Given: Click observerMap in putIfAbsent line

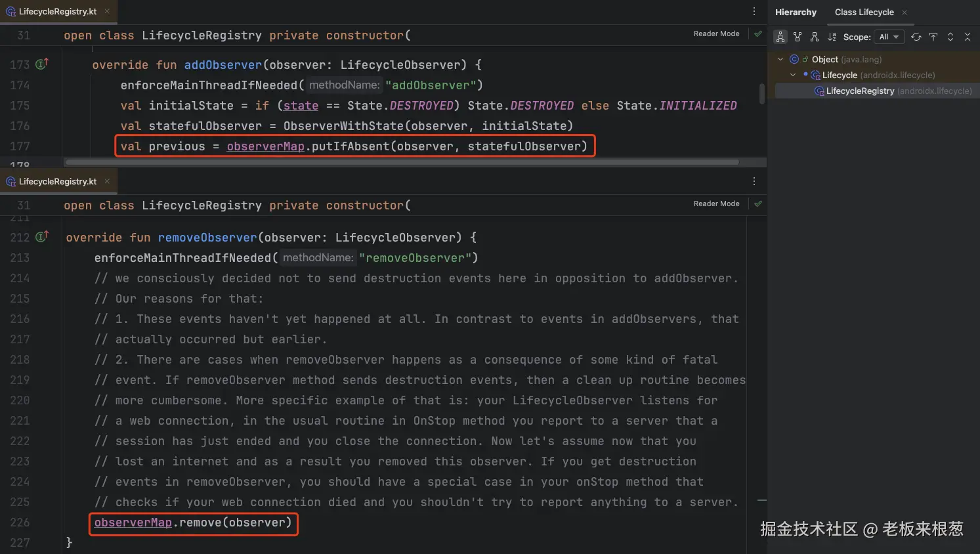Looking at the screenshot, I should click(x=265, y=146).
